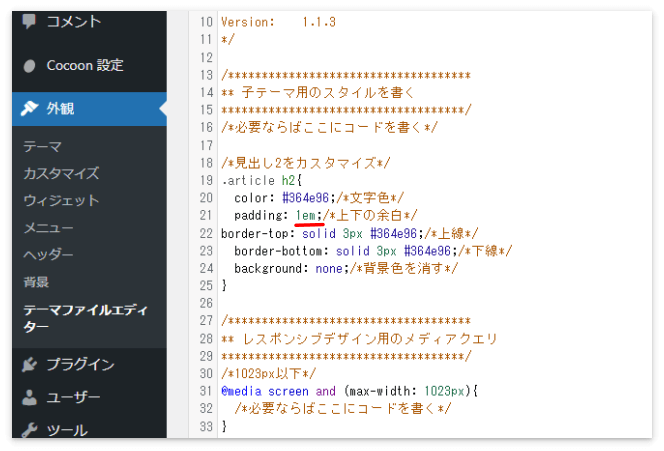Select the 外観 menu item
Viewport: 664px width, 451px height.
pos(89,109)
